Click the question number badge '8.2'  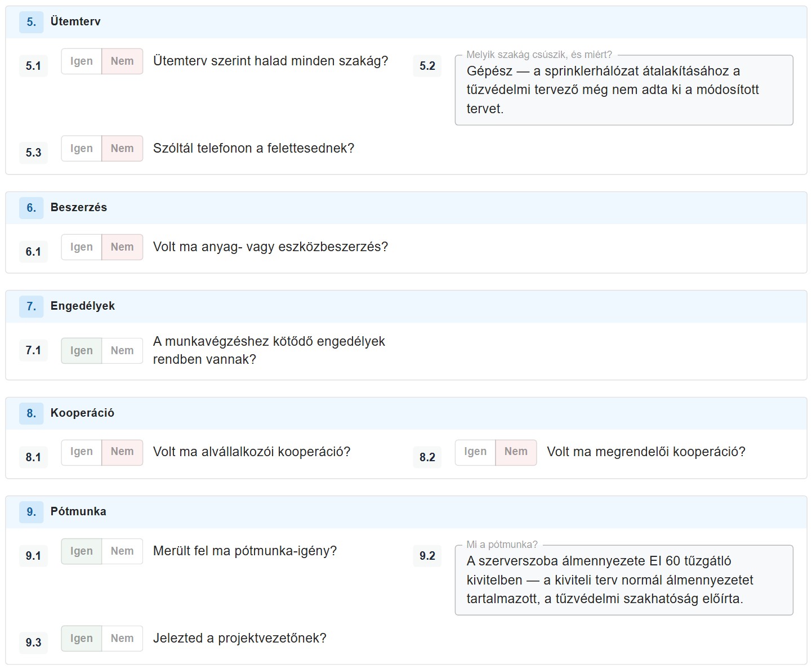[x=427, y=457]
